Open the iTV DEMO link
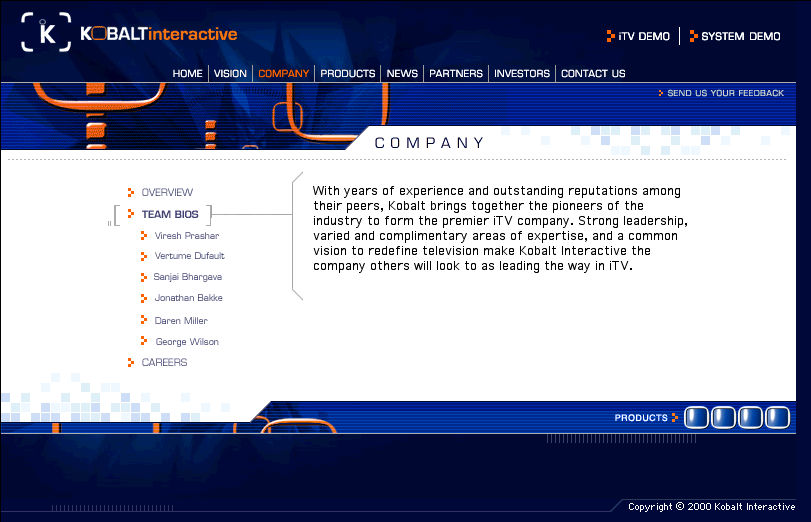Viewport: 811px width, 522px height. coord(644,36)
